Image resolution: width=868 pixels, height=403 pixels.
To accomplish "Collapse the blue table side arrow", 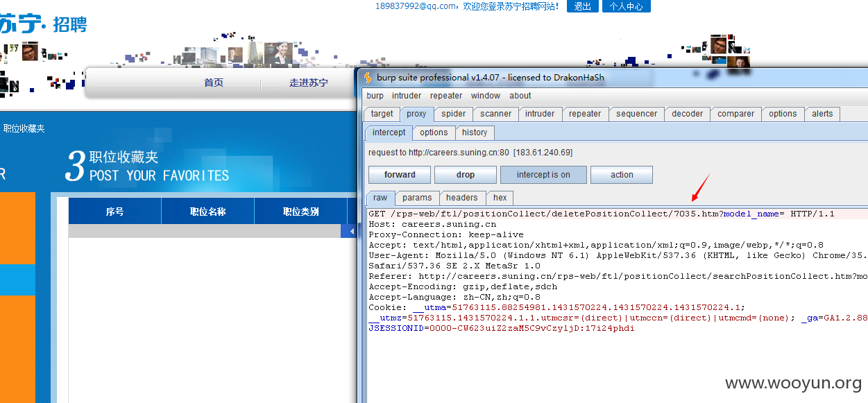I will click(x=349, y=231).
